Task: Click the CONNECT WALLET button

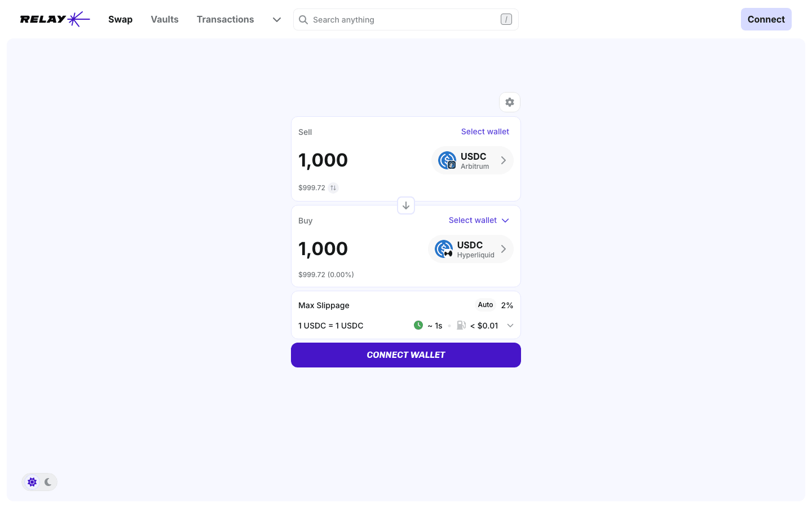Action: [406, 355]
